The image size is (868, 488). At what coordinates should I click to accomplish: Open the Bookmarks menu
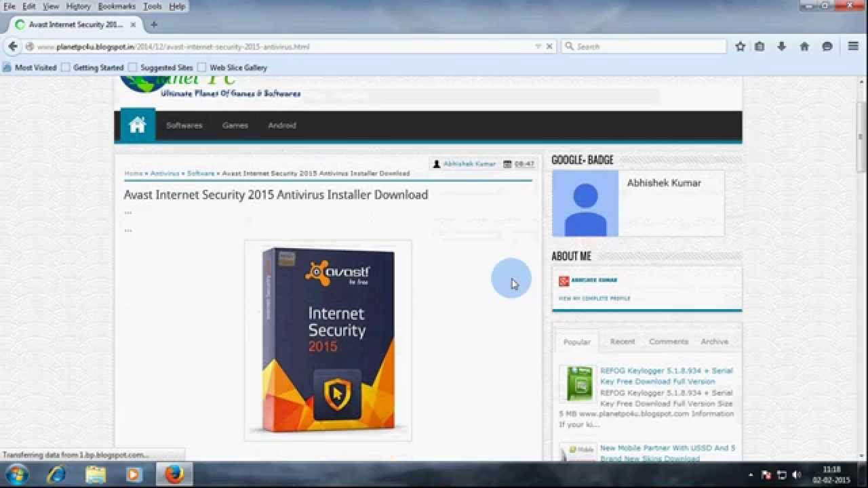coord(117,6)
